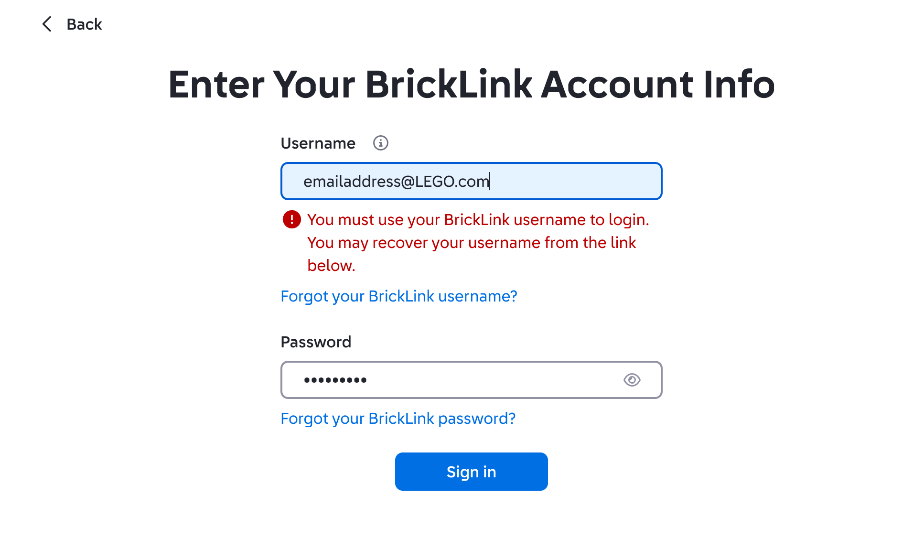
Task: Focus the Password input field
Action: pyautogui.click(x=478, y=380)
